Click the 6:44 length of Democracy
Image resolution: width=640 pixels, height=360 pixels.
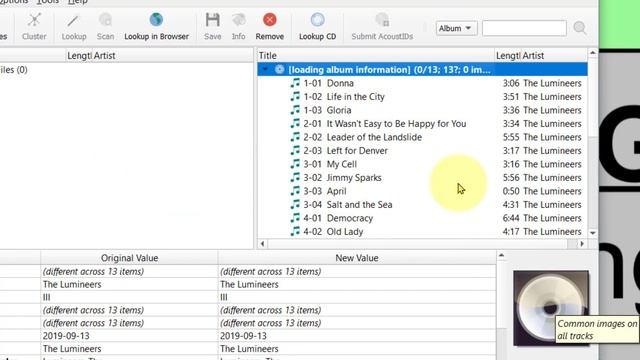(511, 218)
